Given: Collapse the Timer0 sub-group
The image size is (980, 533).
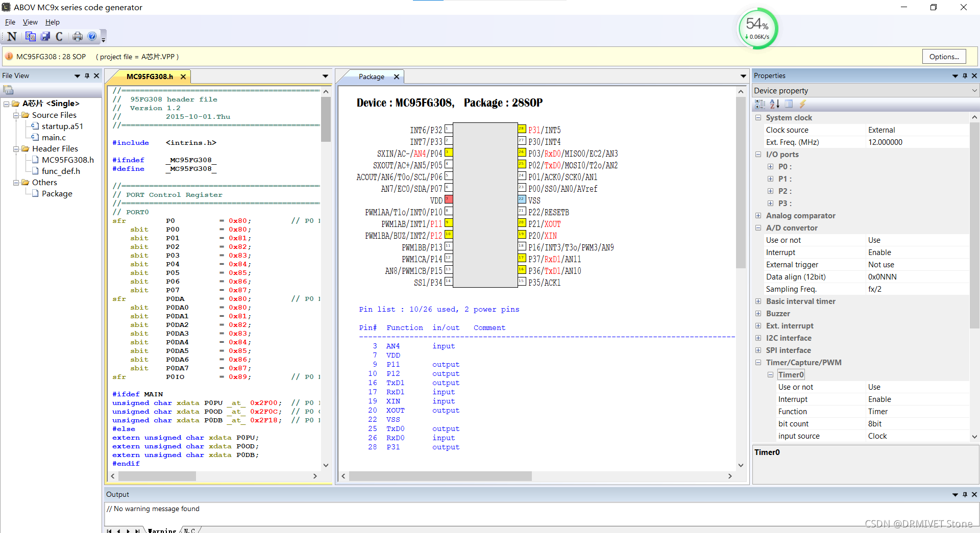Looking at the screenshot, I should 770,374.
